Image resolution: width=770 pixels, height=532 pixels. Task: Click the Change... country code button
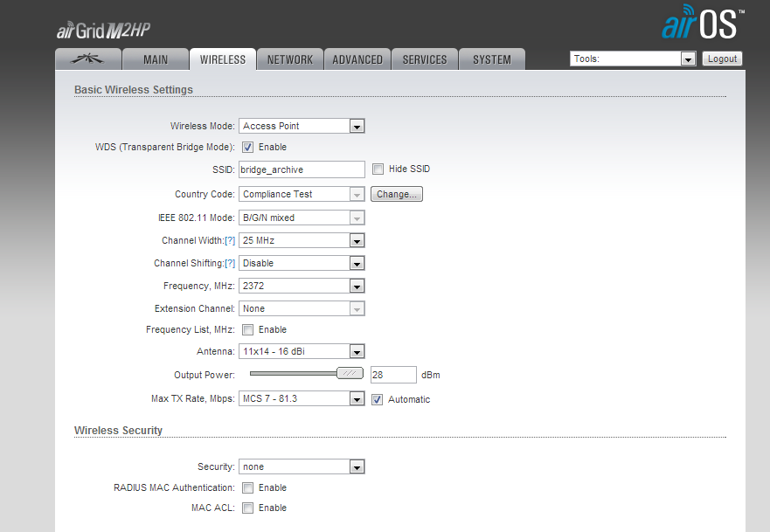pos(397,194)
